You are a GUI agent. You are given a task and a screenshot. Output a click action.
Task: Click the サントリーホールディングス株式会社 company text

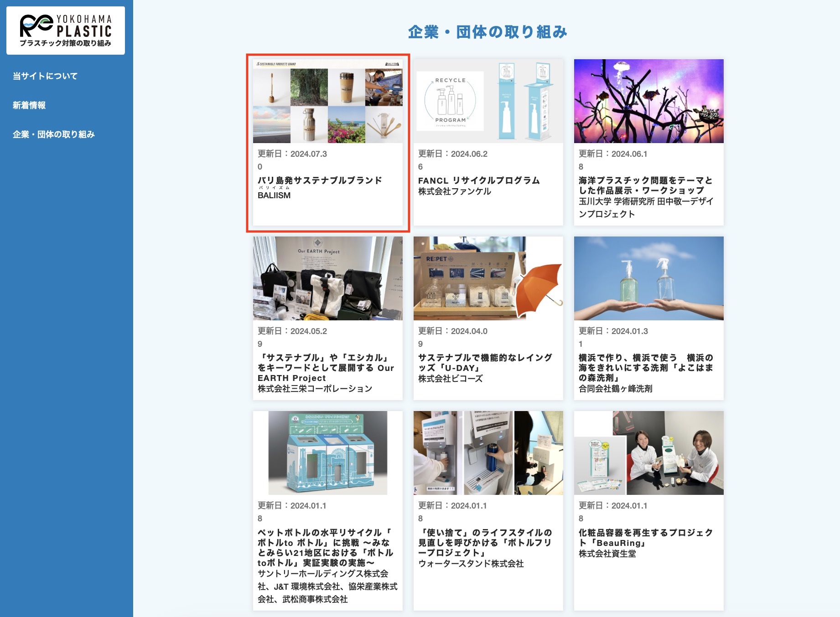pos(327,586)
